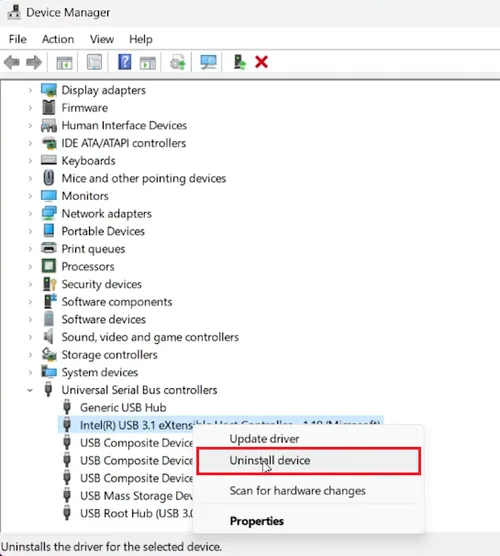Expand the Keyboards node chevron
This screenshot has height=556, width=500.
click(30, 161)
